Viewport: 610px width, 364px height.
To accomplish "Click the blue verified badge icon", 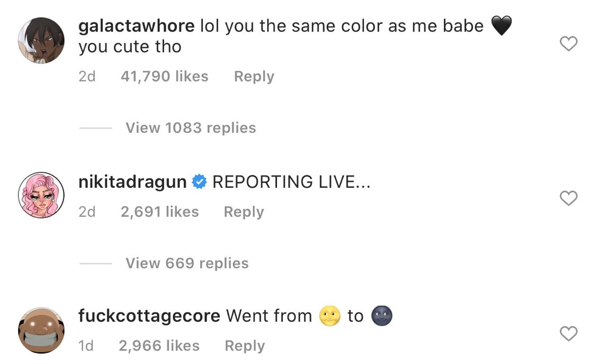I will pyautogui.click(x=199, y=181).
